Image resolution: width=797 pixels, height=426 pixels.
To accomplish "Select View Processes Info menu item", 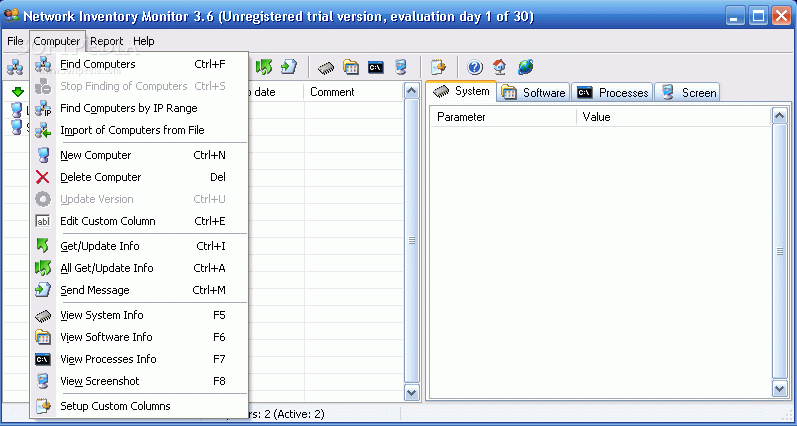I will click(139, 359).
